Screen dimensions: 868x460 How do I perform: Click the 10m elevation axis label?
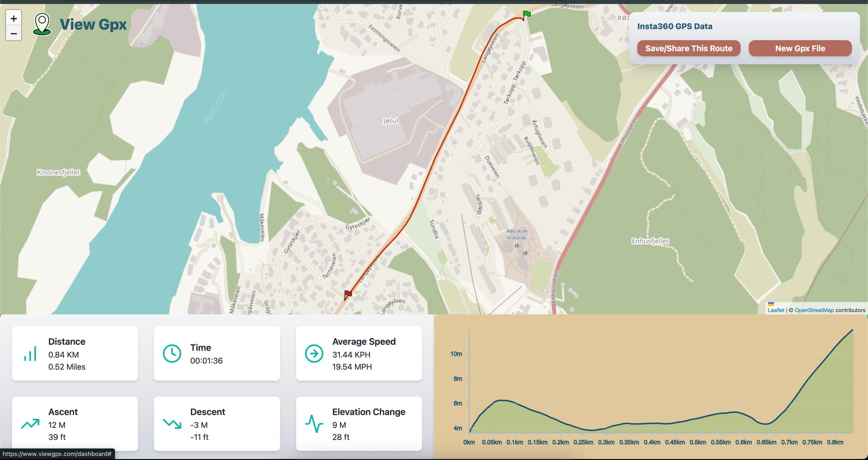pos(456,354)
